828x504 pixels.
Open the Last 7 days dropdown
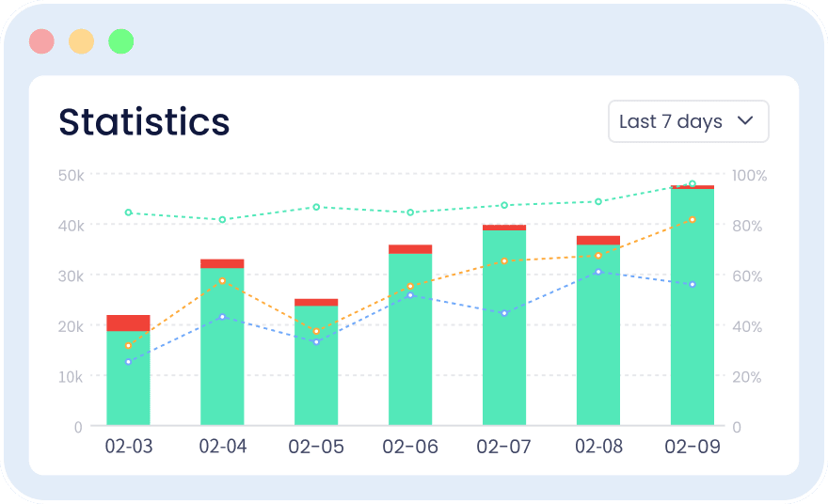[x=688, y=121]
